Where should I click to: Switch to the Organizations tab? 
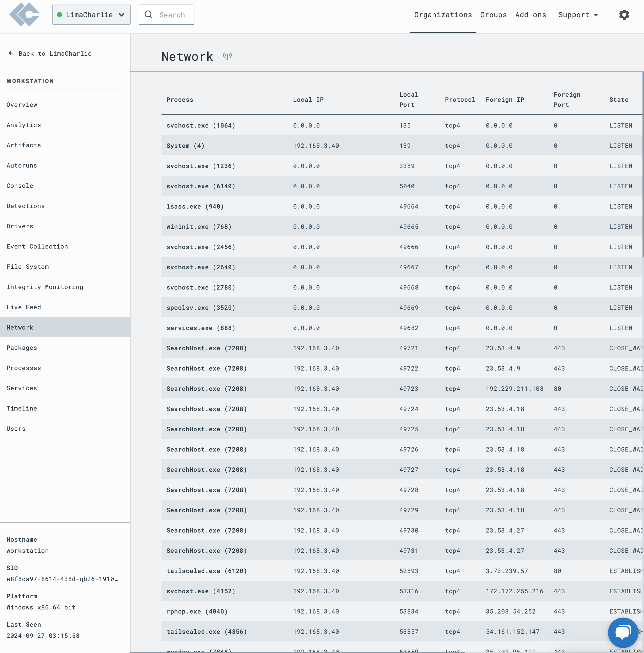[443, 15]
